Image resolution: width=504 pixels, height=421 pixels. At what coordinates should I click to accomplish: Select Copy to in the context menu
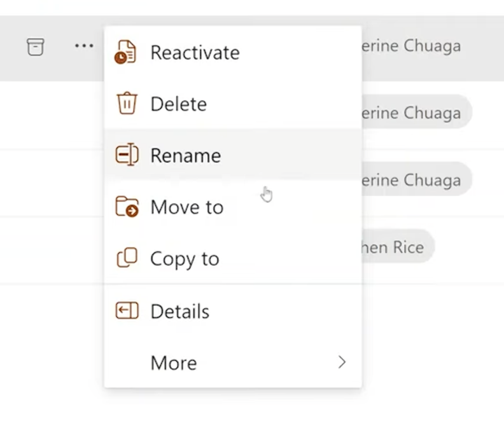pyautogui.click(x=233, y=258)
